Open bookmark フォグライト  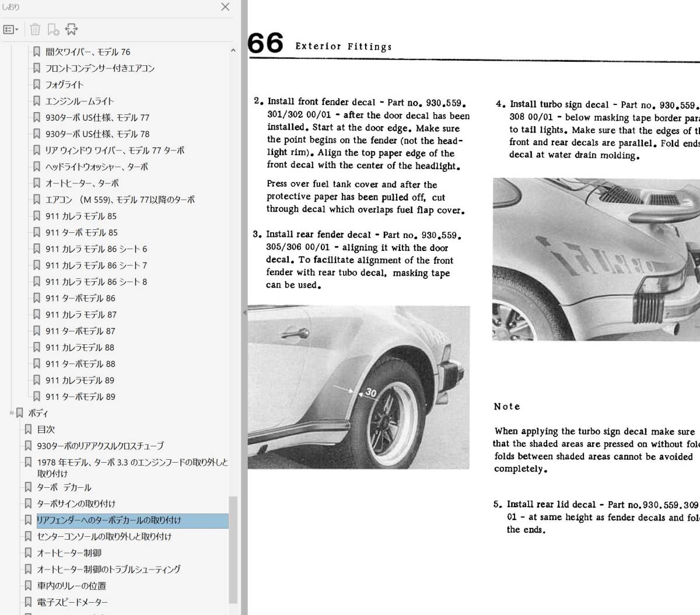[64, 85]
